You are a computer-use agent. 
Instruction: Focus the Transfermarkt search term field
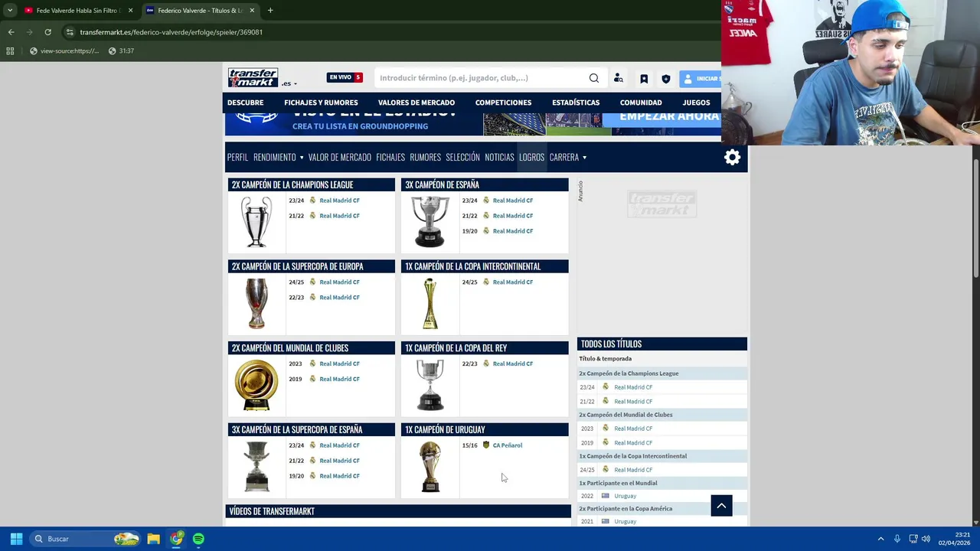click(481, 78)
